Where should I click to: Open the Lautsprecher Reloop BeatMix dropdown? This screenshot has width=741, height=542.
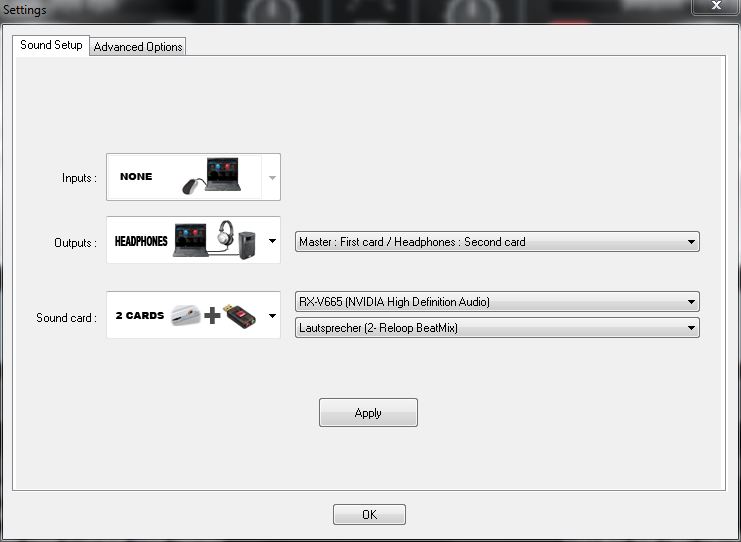(x=497, y=327)
